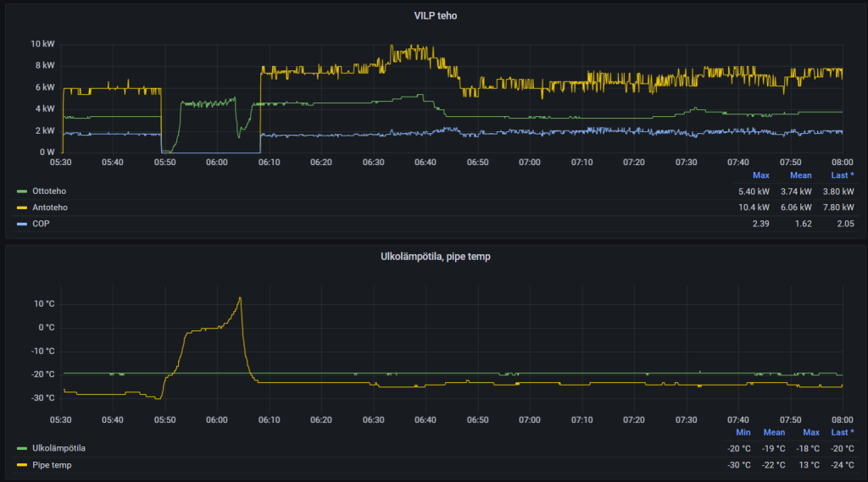Sort temperature legend by Min column

pyautogui.click(x=743, y=432)
